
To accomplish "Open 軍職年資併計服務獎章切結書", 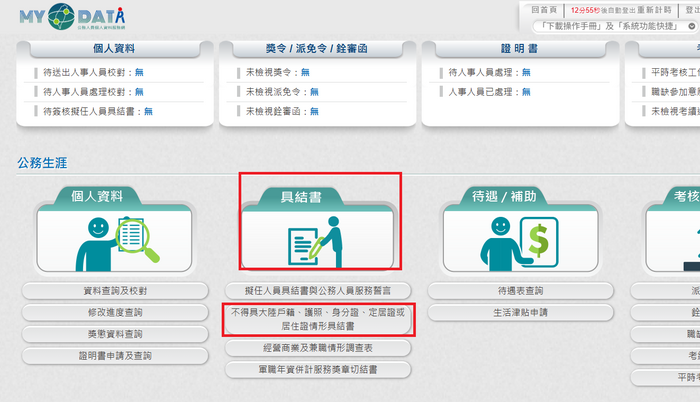I will [318, 369].
